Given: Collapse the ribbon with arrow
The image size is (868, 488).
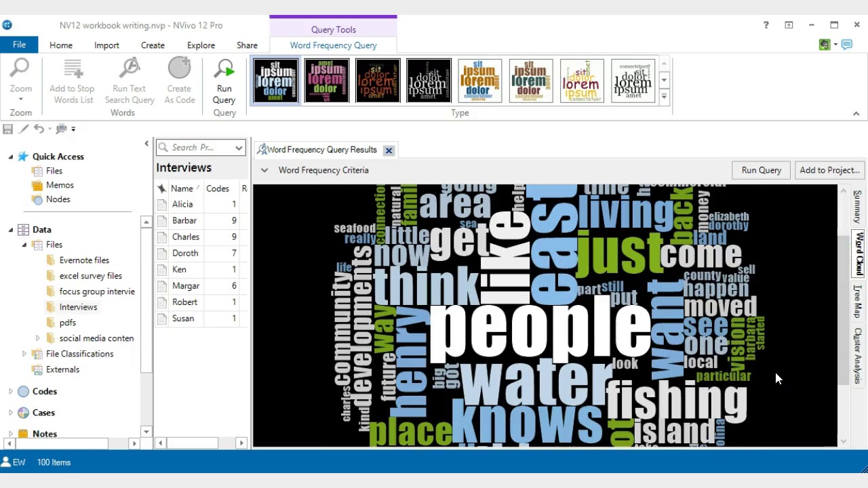Looking at the screenshot, I should [x=856, y=113].
